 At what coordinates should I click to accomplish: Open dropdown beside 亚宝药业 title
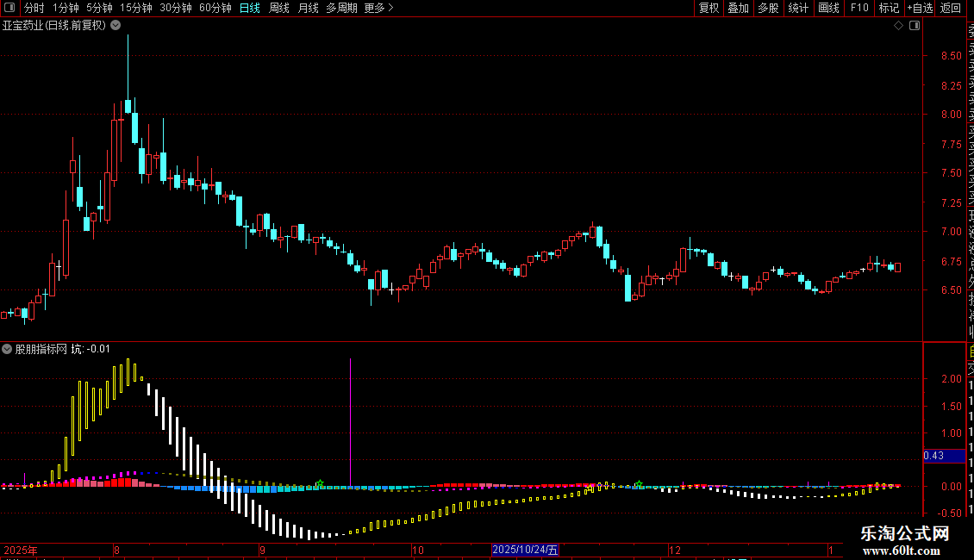point(116,26)
